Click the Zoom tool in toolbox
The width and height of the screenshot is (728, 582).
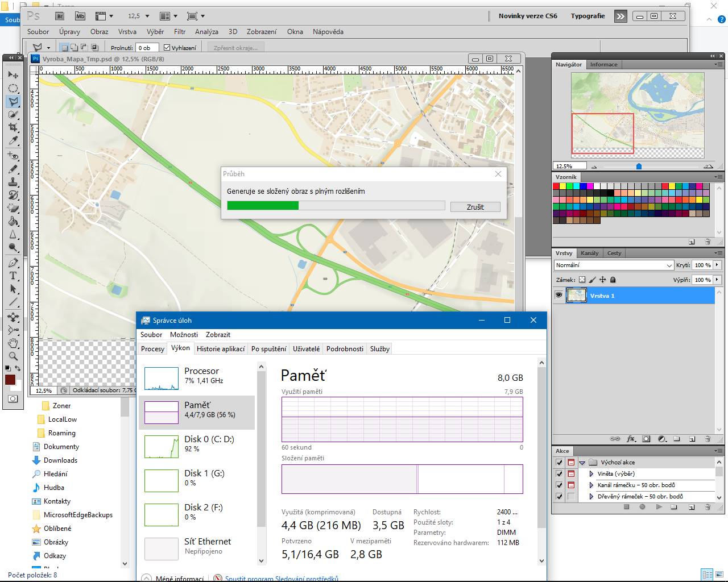[13, 356]
